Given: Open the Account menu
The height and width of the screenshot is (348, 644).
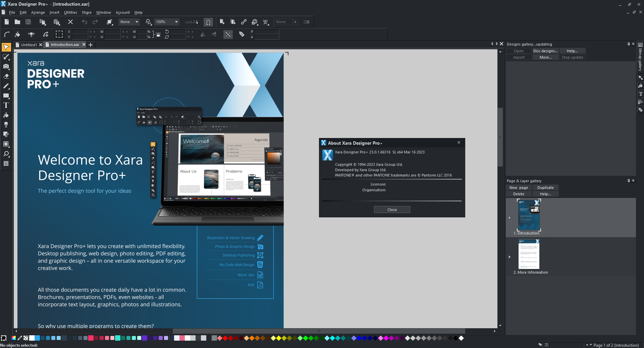Looking at the screenshot, I should [x=123, y=12].
